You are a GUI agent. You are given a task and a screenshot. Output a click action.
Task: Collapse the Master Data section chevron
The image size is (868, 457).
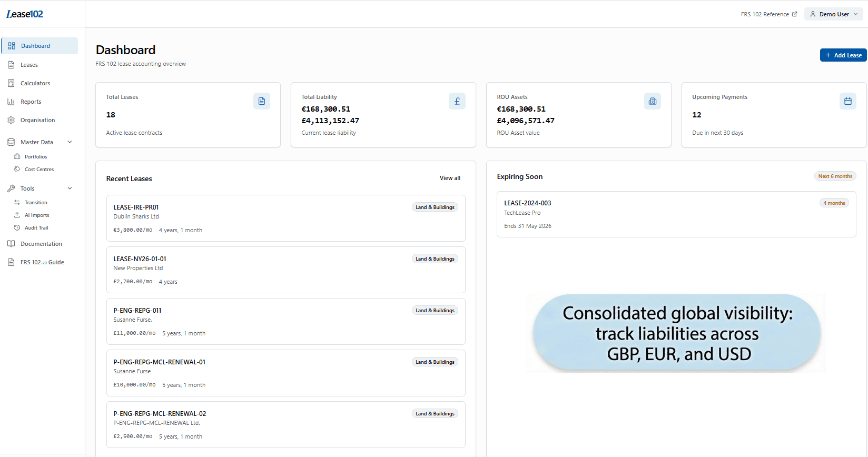[70, 142]
